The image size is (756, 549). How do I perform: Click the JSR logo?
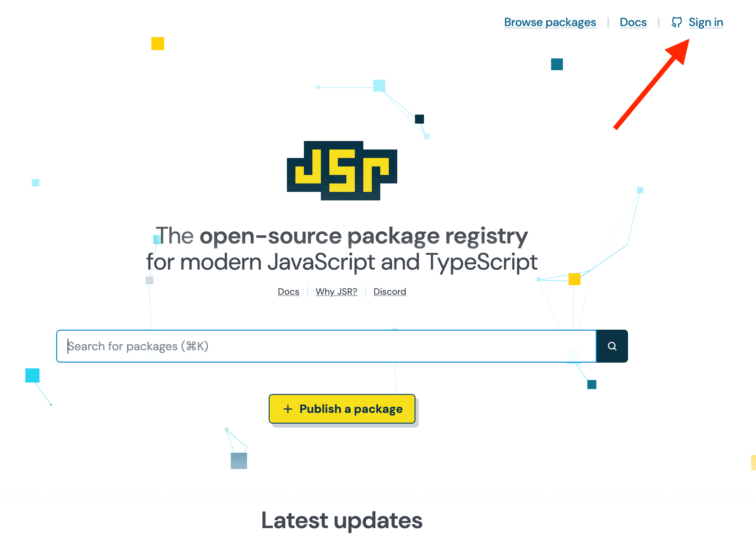tap(342, 171)
